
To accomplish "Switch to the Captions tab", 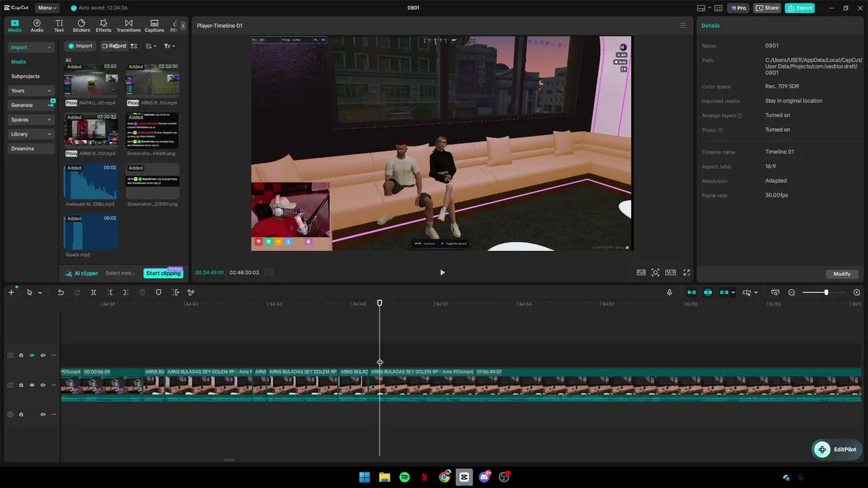I will 154,26.
